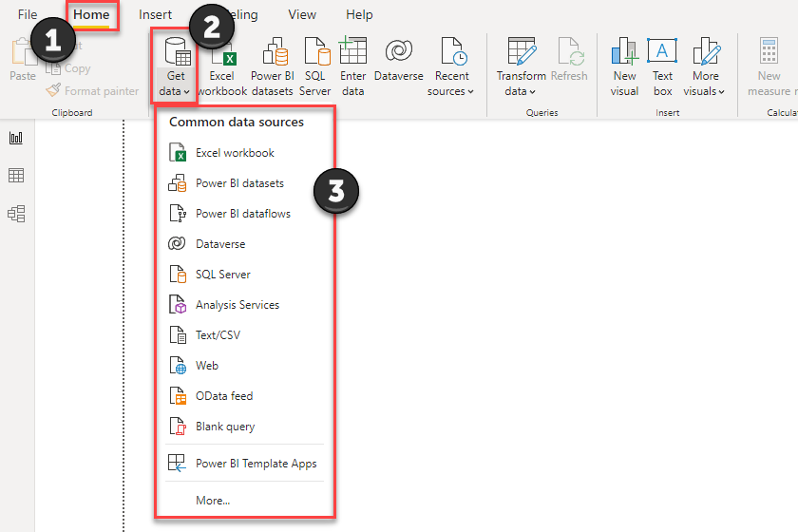This screenshot has width=798, height=532.
Task: Select Power BI dataflows menu entry
Action: (x=245, y=214)
